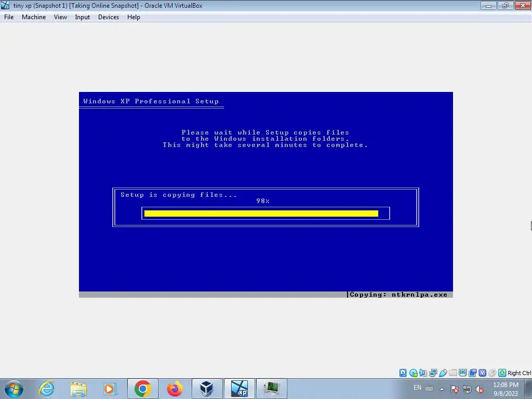
Task: Click the Setup is copying files label
Action: point(179,195)
